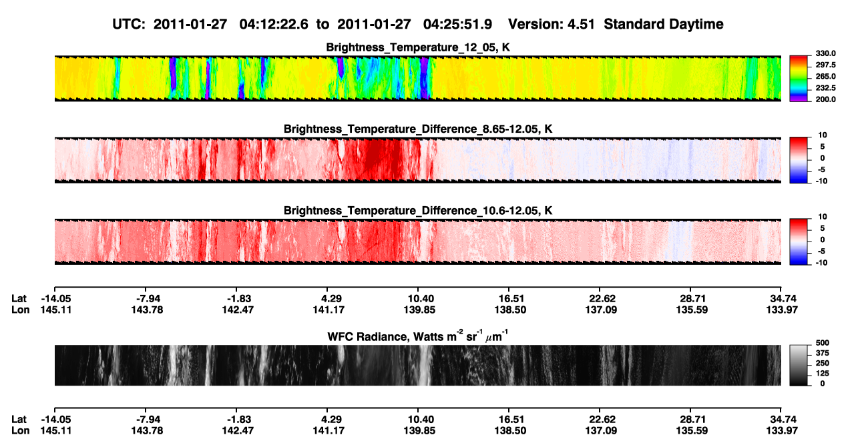The image size is (868, 445).
Task: Click the 250 label on the WFC color bar
Action: [823, 364]
